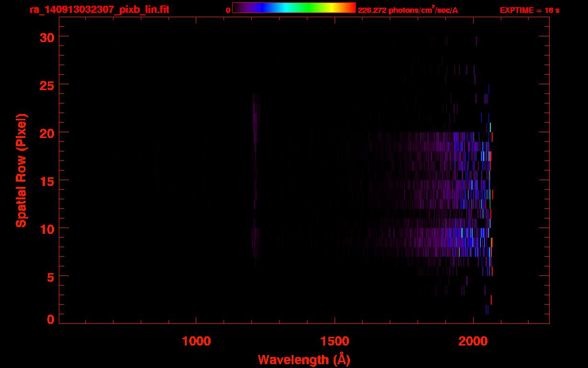Screen dimensions: 588x368
Task: Click the 226.272 photons/cm²/sec/A maximum label
Action: (x=408, y=10)
